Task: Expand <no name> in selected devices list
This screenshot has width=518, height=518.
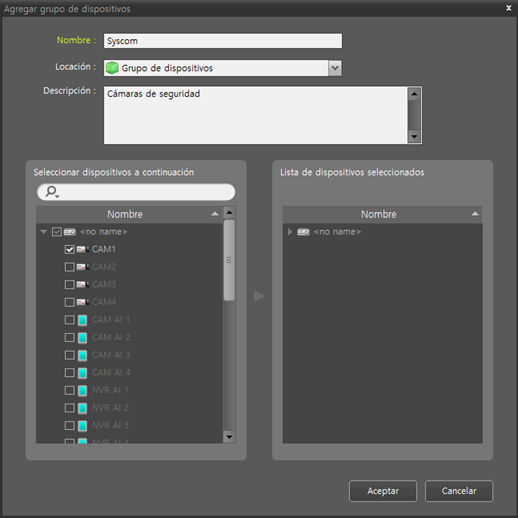Action: coord(290,232)
